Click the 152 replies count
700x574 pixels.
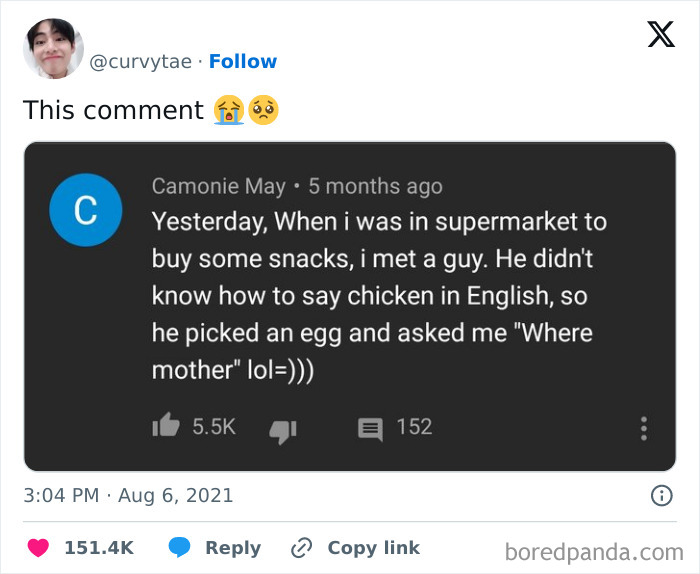click(x=414, y=427)
